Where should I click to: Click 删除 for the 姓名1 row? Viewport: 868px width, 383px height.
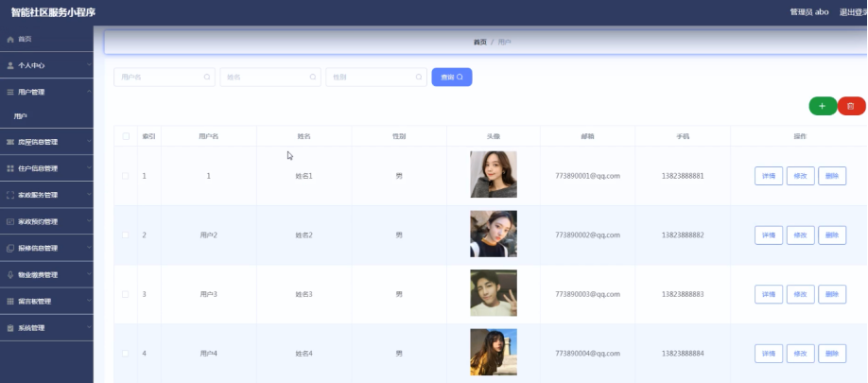(832, 176)
